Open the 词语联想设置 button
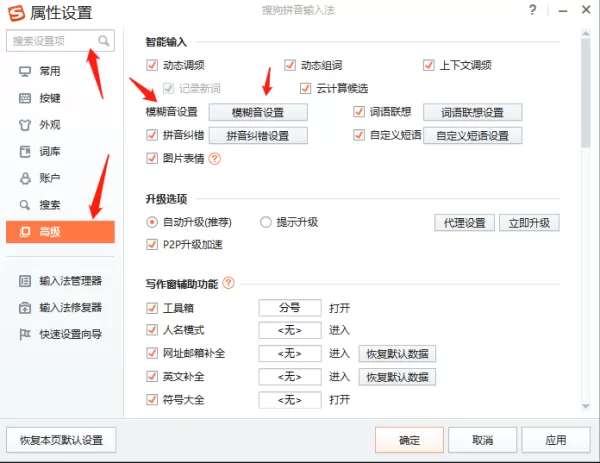 473,112
